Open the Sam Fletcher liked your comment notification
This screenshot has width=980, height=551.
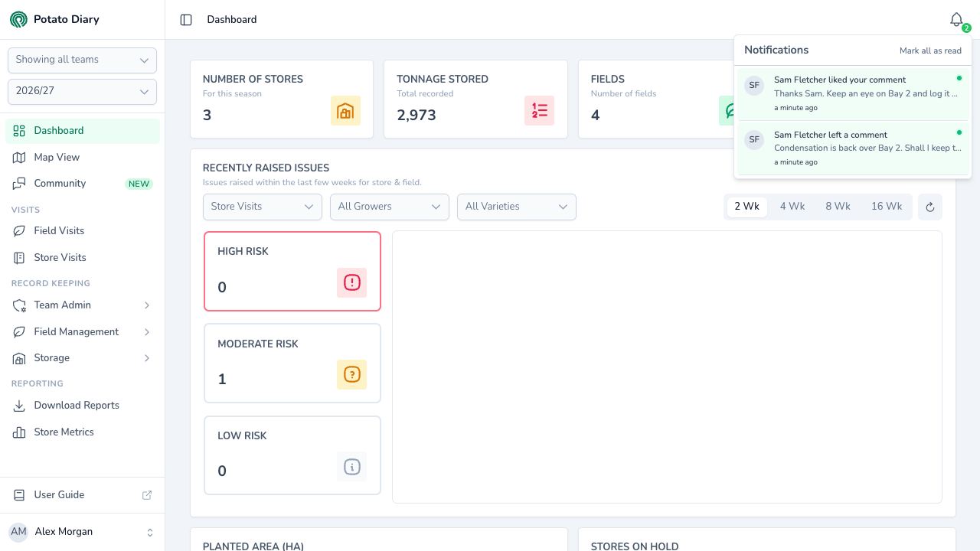[x=853, y=93]
